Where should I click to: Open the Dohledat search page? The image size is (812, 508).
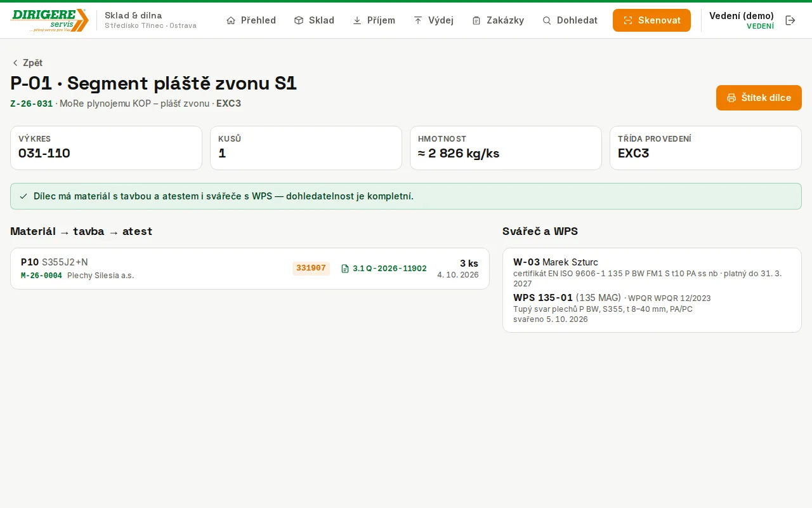(x=570, y=20)
